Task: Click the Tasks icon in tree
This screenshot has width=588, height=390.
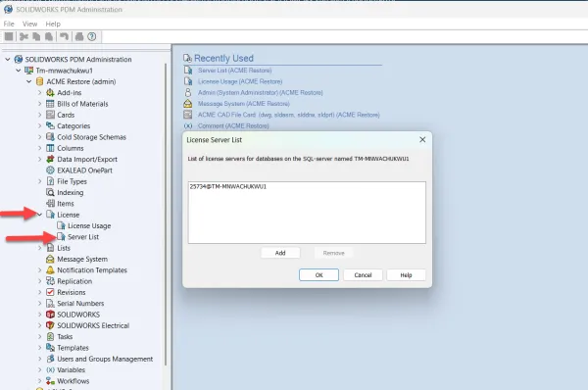Action: coord(50,337)
